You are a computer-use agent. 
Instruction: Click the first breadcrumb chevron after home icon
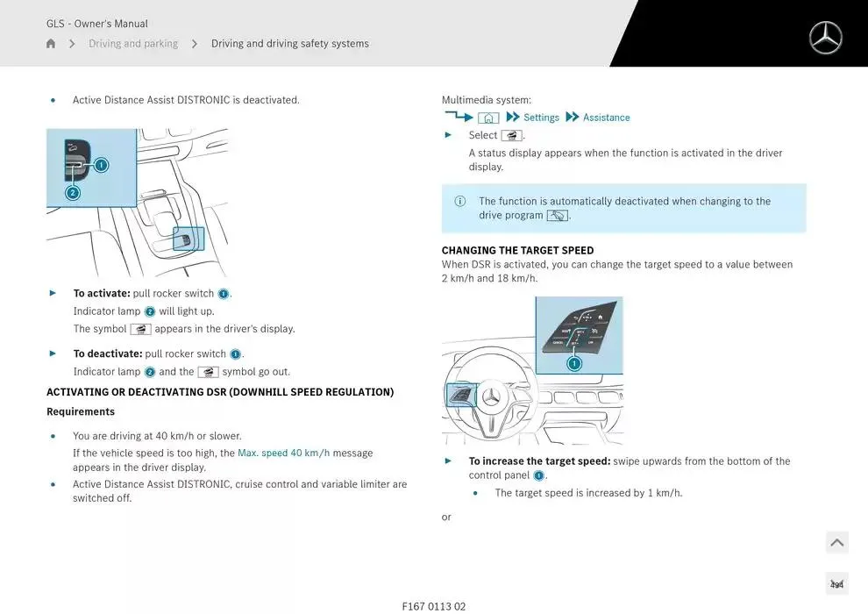click(x=72, y=43)
